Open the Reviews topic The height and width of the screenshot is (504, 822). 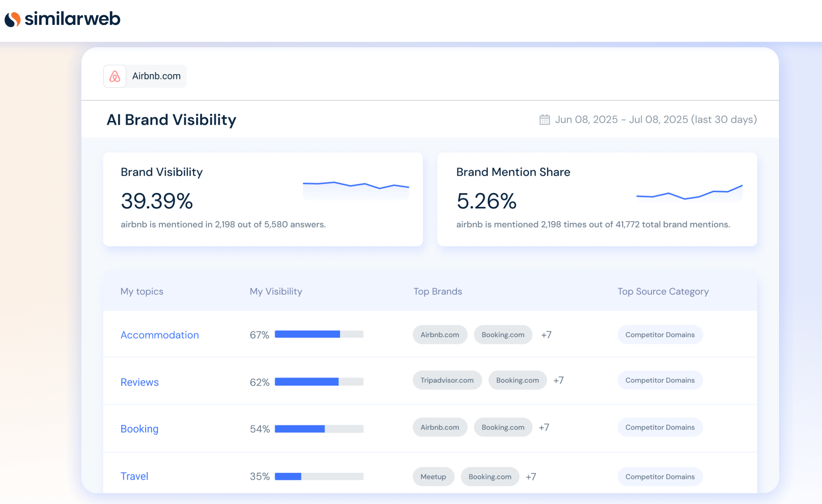(x=139, y=382)
